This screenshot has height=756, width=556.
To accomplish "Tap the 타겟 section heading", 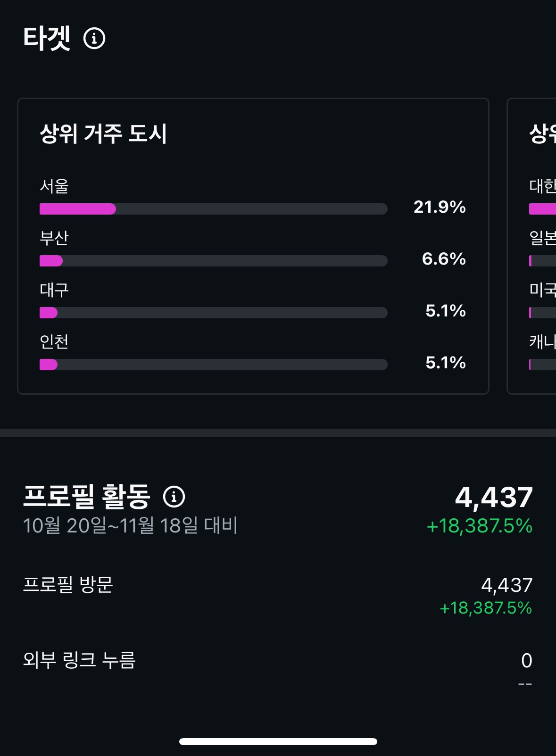I will (47, 38).
